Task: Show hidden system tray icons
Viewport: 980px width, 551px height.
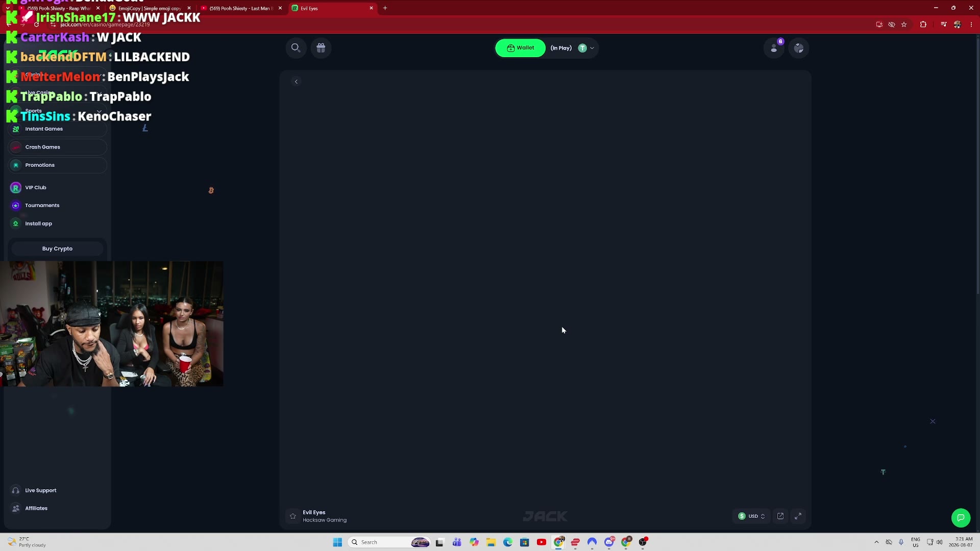Action: pyautogui.click(x=876, y=542)
